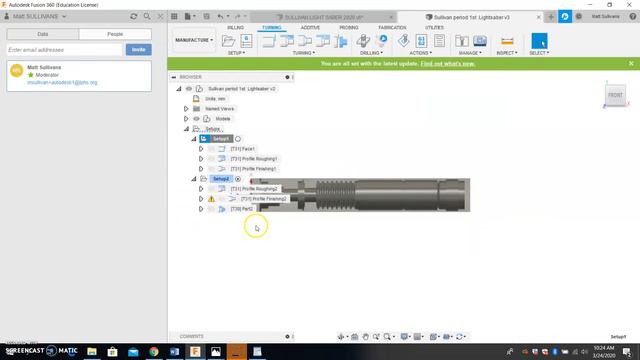Click the blue Invite button
The image size is (640, 360).
click(139, 50)
